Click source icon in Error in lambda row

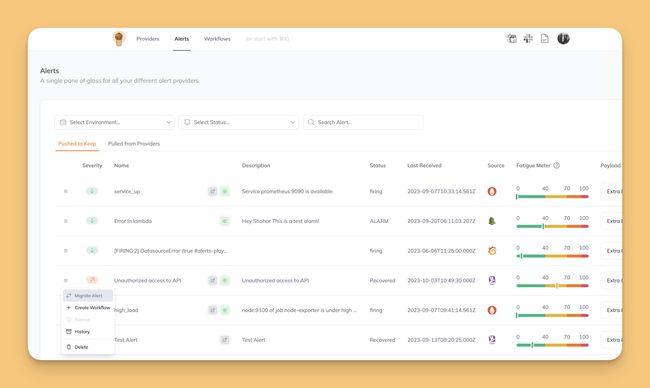coord(492,221)
